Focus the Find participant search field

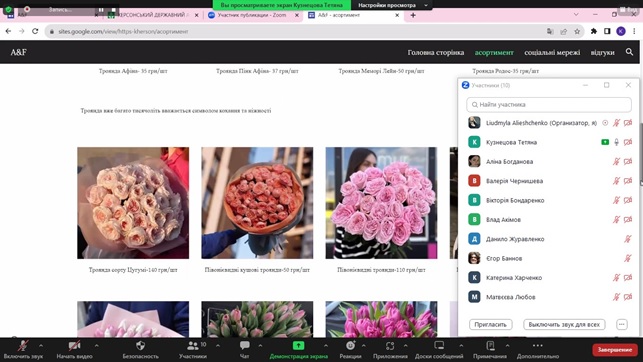549,105
